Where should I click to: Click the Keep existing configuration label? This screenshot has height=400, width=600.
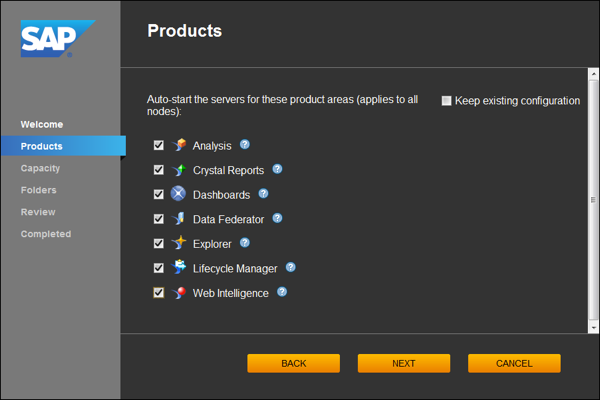(517, 101)
